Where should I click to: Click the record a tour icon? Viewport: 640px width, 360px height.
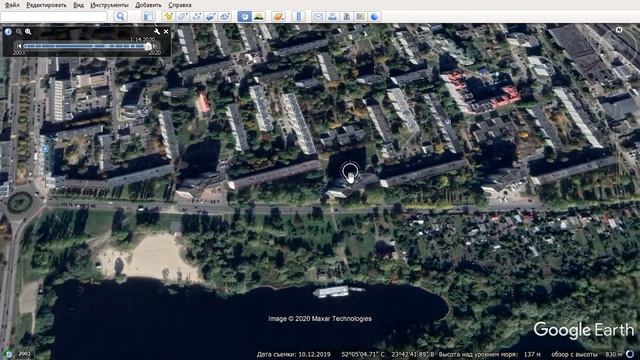pyautogui.click(x=224, y=16)
